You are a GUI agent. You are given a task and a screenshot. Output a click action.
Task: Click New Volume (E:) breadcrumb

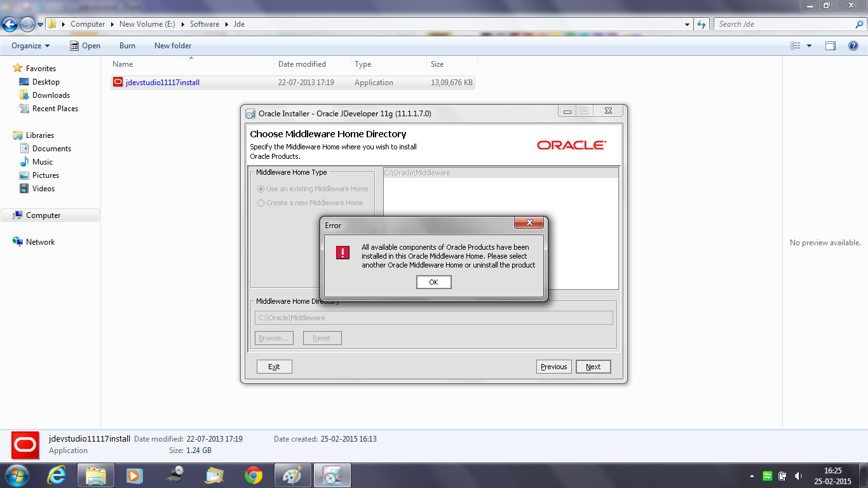(147, 24)
